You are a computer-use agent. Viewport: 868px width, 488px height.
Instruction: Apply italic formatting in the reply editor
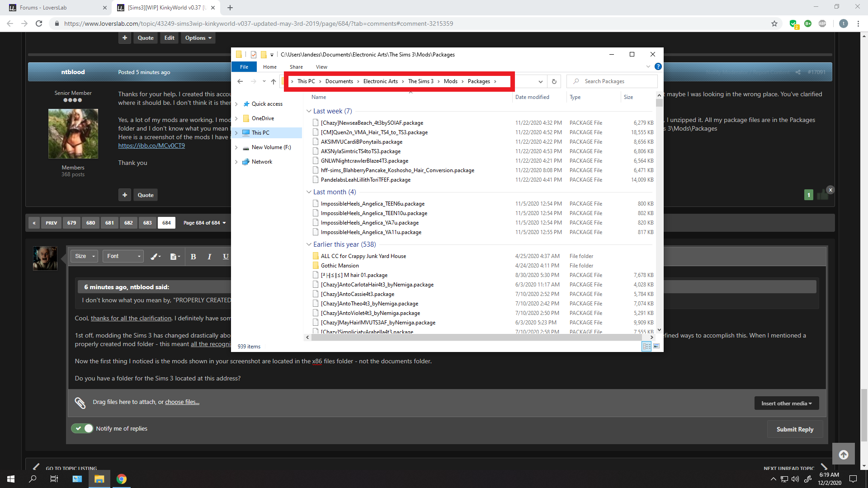pyautogui.click(x=209, y=256)
